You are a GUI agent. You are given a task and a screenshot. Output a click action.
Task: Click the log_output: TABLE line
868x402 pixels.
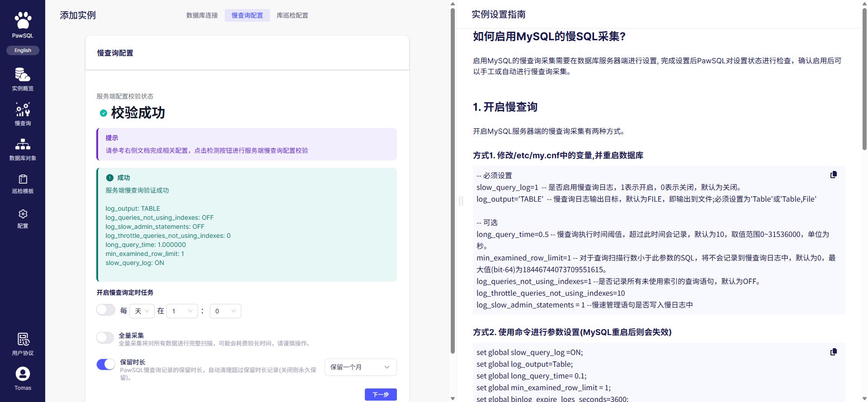(133, 208)
